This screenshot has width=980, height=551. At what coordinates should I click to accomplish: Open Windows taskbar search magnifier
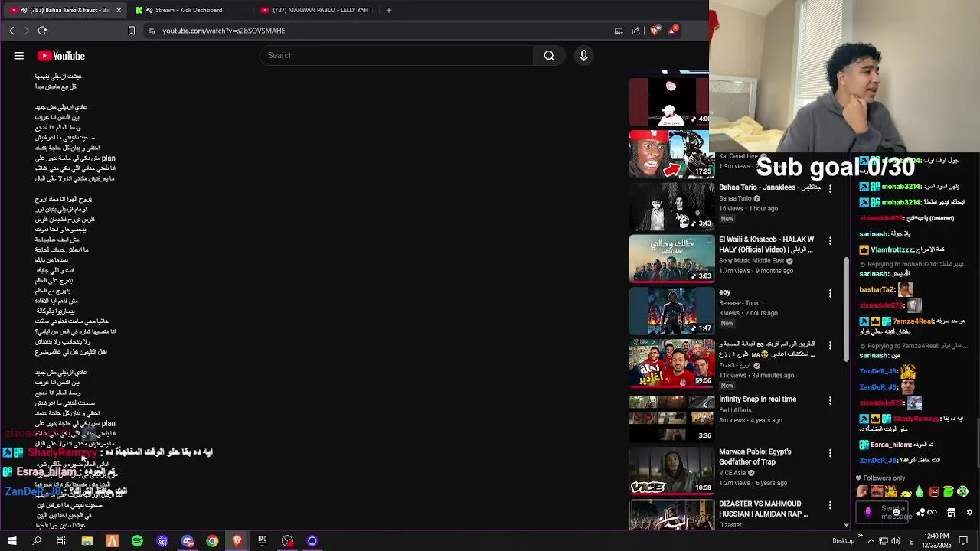(37, 541)
